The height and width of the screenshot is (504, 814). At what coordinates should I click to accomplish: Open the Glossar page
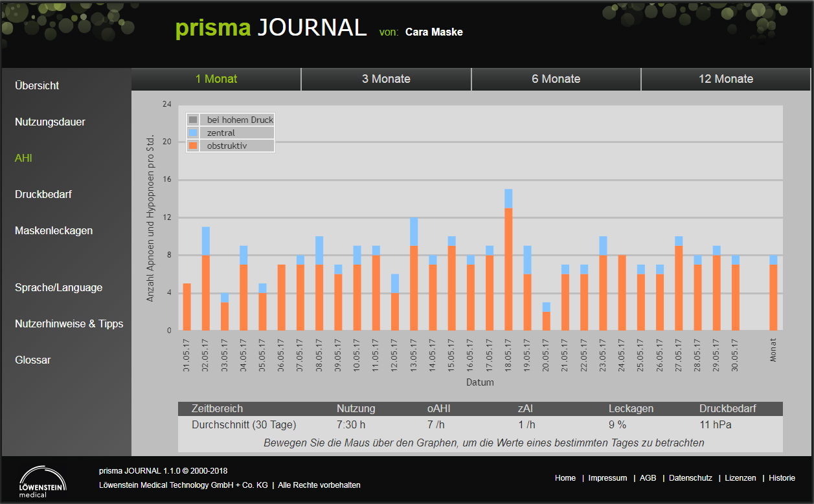32,360
